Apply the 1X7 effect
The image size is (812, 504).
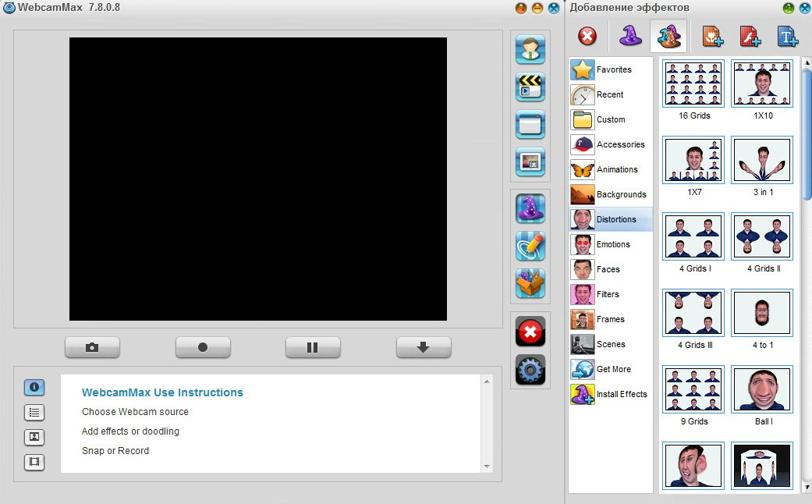pyautogui.click(x=693, y=160)
